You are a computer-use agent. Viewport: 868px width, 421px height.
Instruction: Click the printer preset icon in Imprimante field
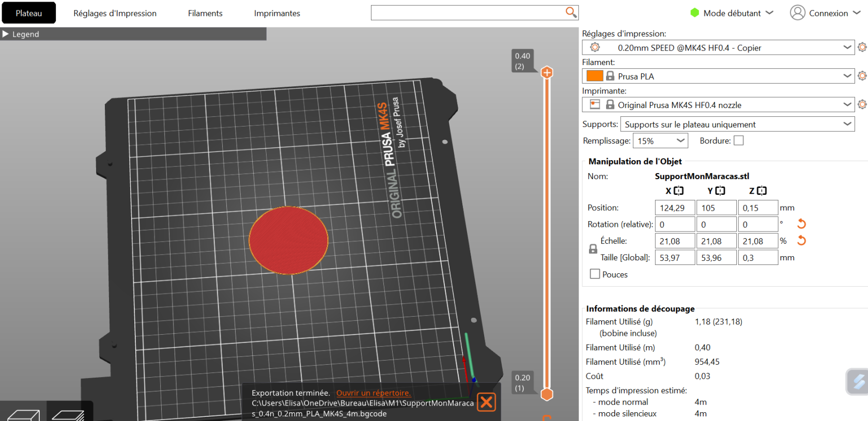595,104
